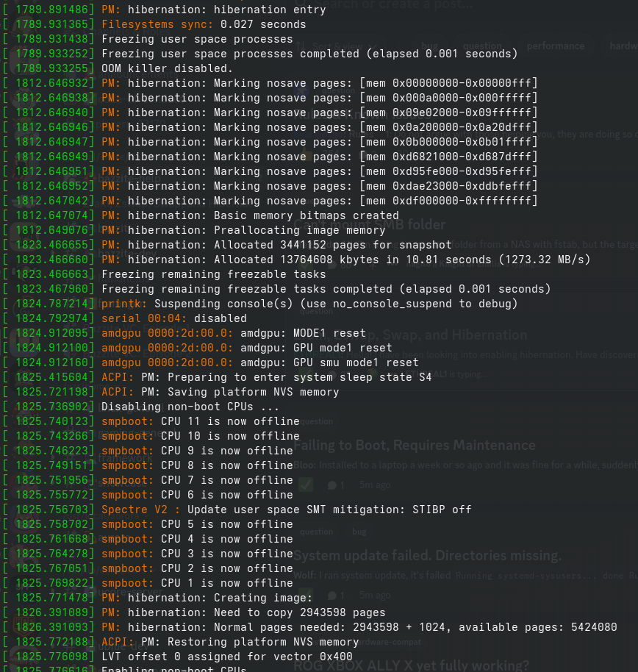Click bug tag on System update failed post
Image resolution: width=638 pixels, height=672 pixels.
359,531
